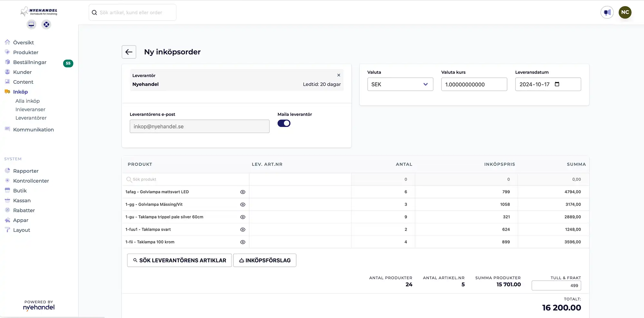Click the NC user avatar
The width and height of the screenshot is (644, 318).
[625, 13]
